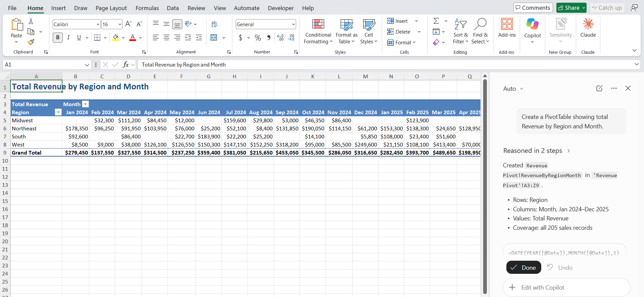Click the Done button in Copilot pane
The image size is (644, 297).
tap(523, 267)
